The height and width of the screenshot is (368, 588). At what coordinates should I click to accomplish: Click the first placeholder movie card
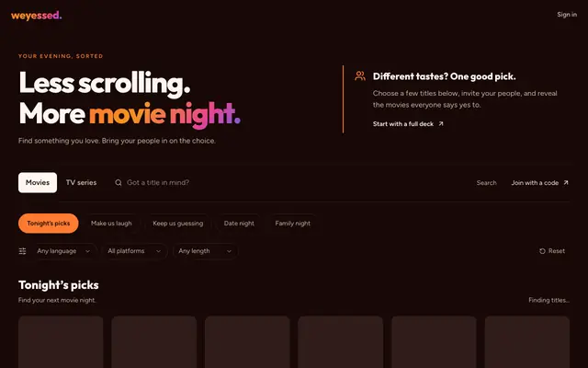click(61, 342)
